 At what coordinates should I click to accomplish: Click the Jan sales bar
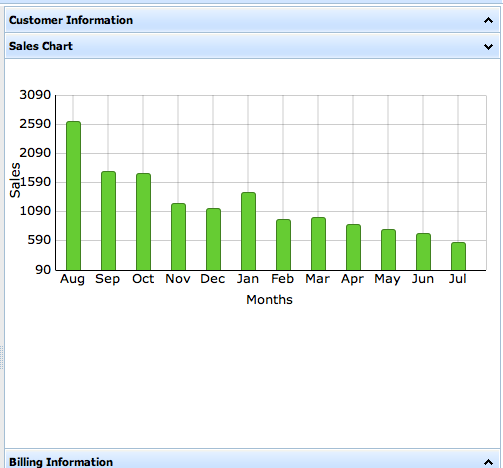[x=248, y=231]
